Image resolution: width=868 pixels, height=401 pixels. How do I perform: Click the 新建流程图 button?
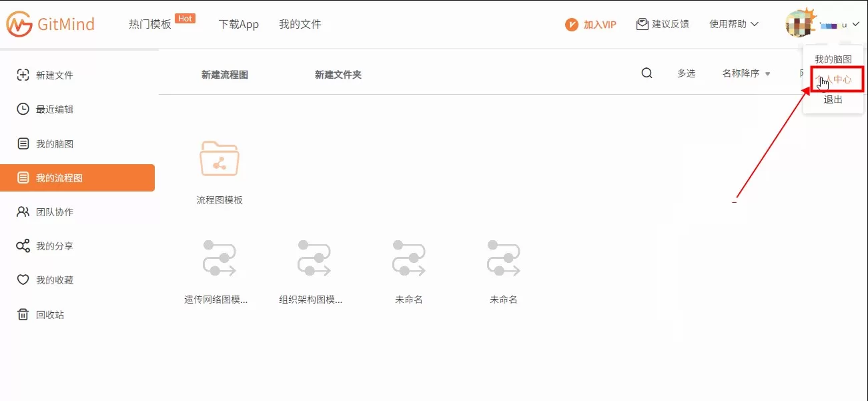(225, 75)
